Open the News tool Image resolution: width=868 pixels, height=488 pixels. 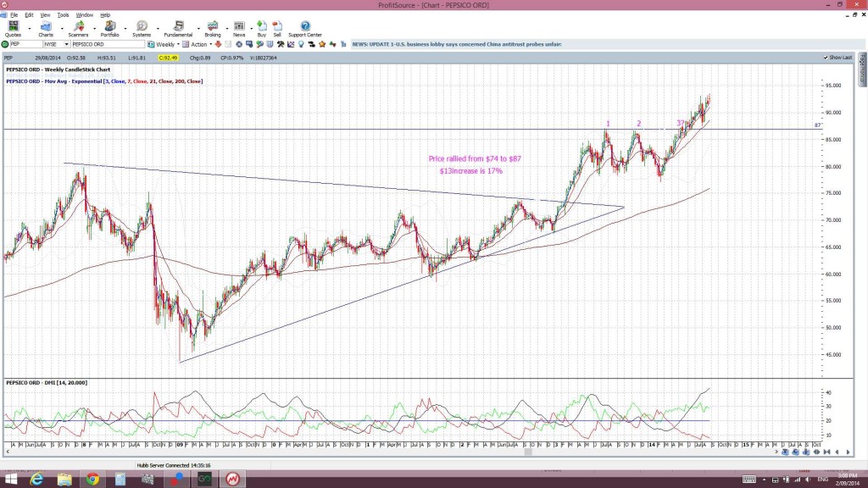click(x=239, y=29)
